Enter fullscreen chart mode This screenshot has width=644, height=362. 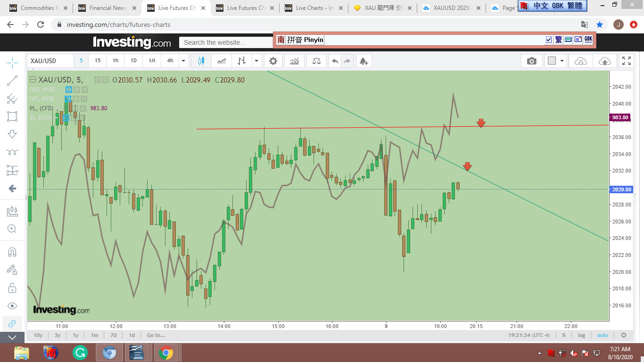click(x=626, y=61)
